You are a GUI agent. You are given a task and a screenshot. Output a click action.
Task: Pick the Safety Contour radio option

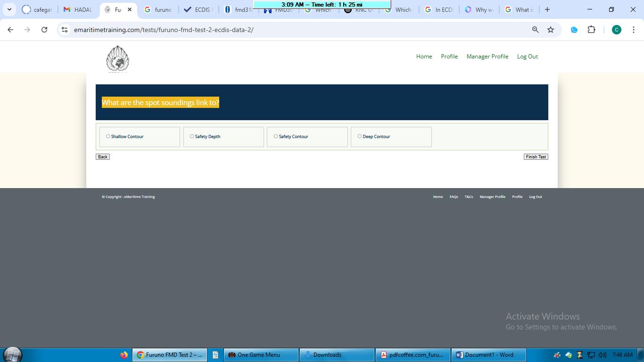276,137
